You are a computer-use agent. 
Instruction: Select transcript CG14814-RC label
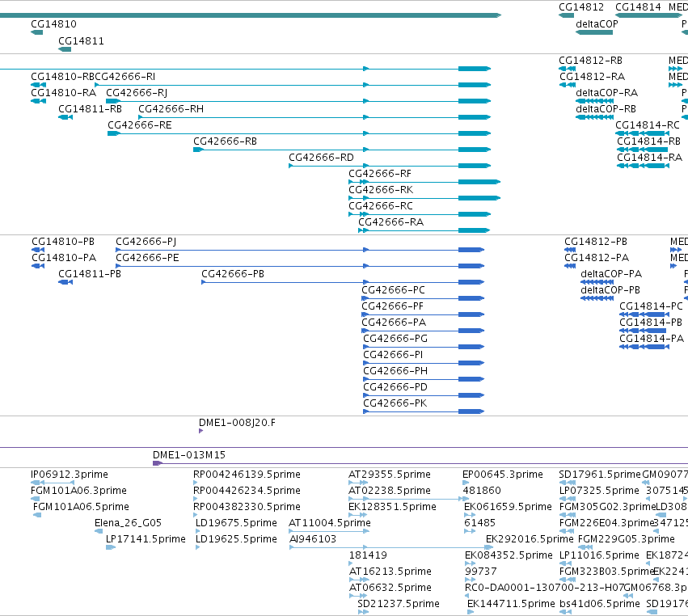pos(648,125)
